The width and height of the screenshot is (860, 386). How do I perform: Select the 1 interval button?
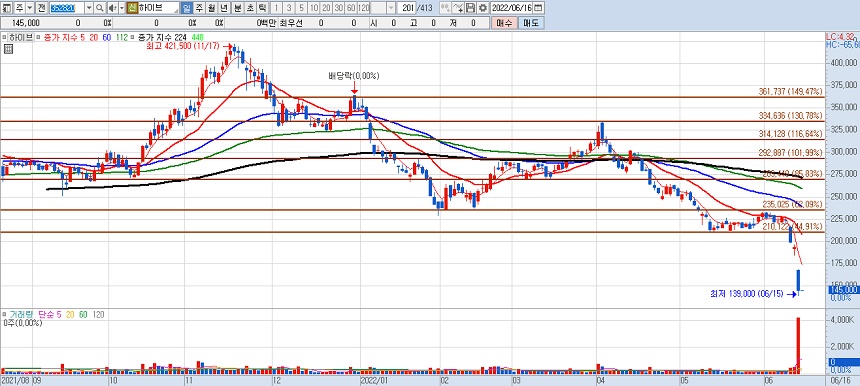click(x=276, y=8)
